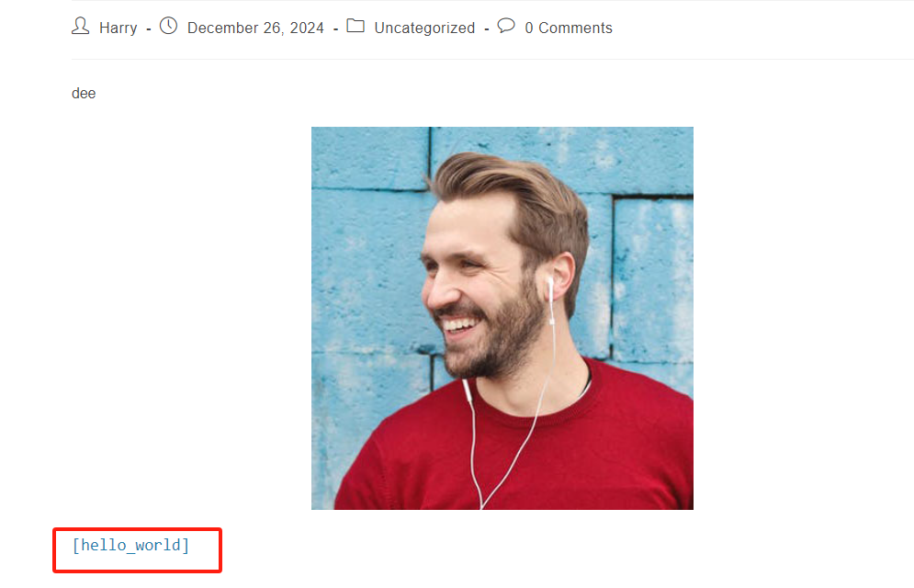Click the dash separator after Harry
Screen dimensions: 914x588
(x=149, y=28)
